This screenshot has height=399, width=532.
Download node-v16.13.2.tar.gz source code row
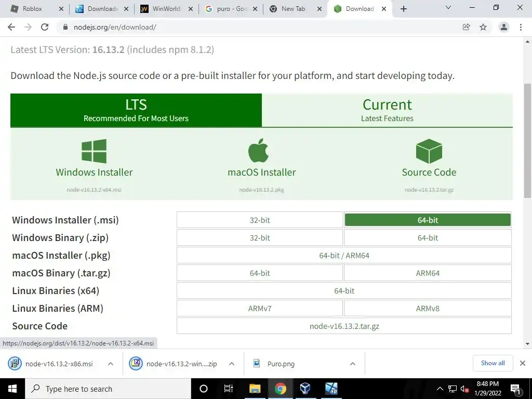pos(344,326)
